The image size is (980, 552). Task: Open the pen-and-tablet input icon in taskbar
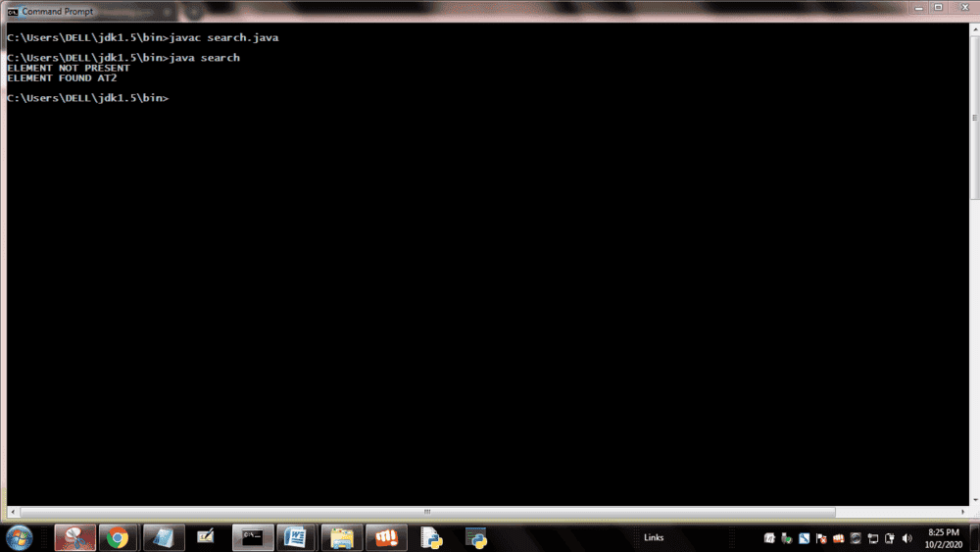coord(206,537)
